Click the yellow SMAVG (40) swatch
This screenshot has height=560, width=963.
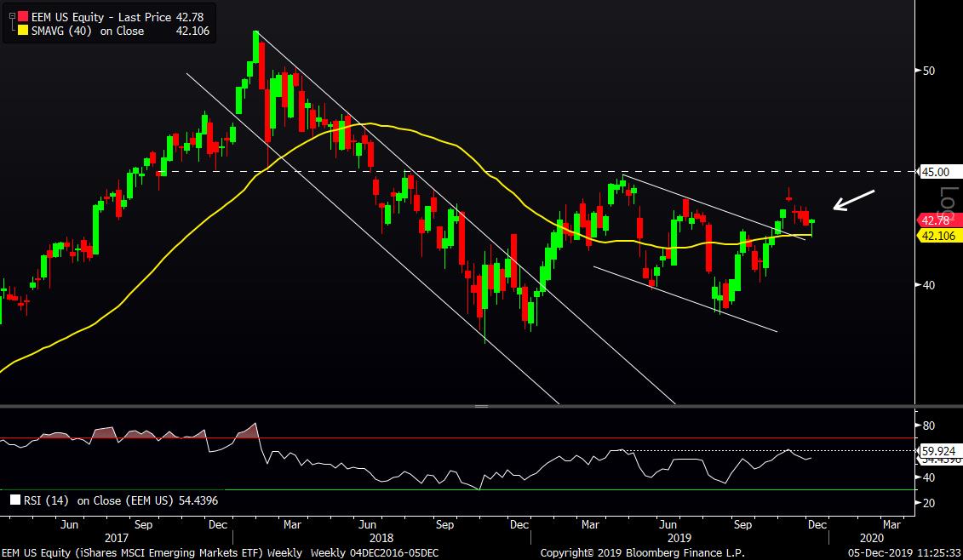[21, 31]
